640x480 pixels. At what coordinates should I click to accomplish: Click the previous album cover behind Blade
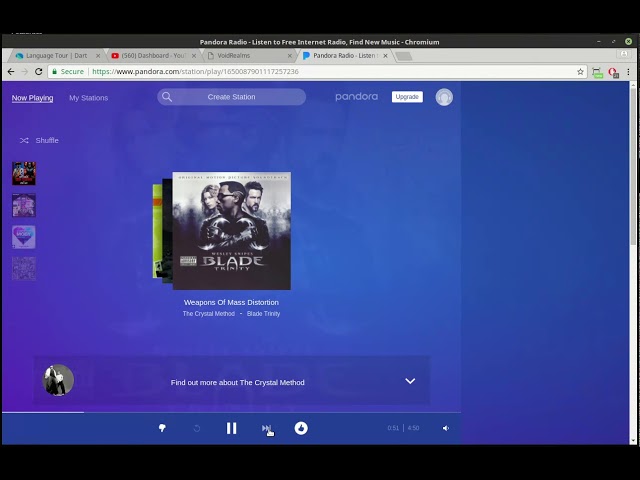[x=167, y=231]
